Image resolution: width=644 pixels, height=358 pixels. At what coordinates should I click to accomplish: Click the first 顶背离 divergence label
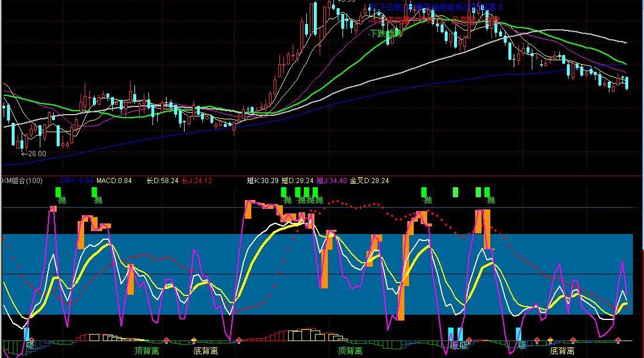pyautogui.click(x=147, y=351)
